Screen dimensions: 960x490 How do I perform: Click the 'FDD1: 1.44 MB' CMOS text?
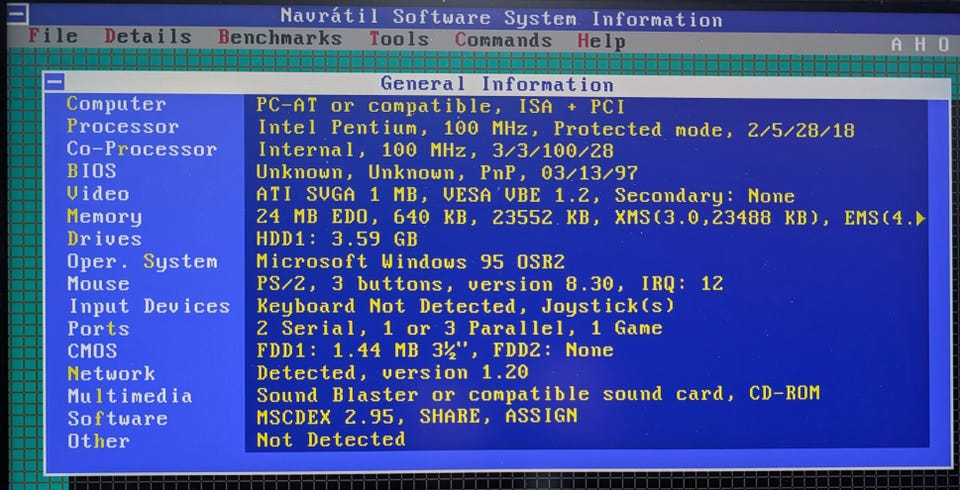[x=337, y=350]
